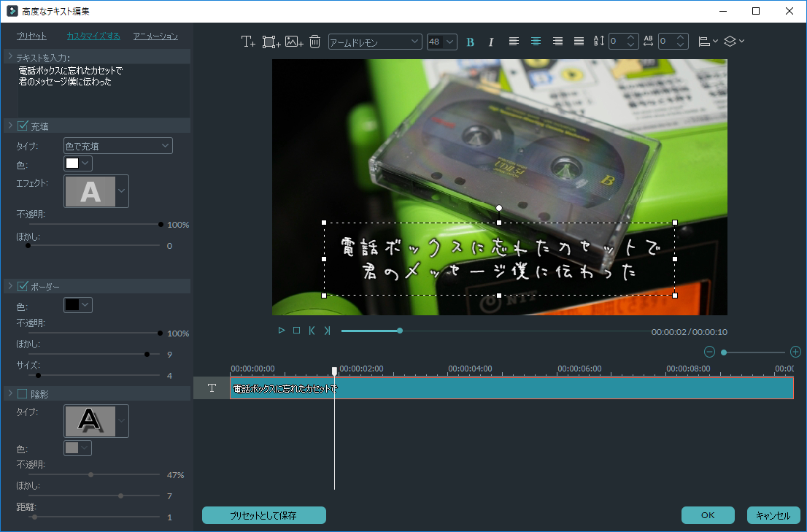Align text left
Screen dimensions: 807x532
pos(514,41)
